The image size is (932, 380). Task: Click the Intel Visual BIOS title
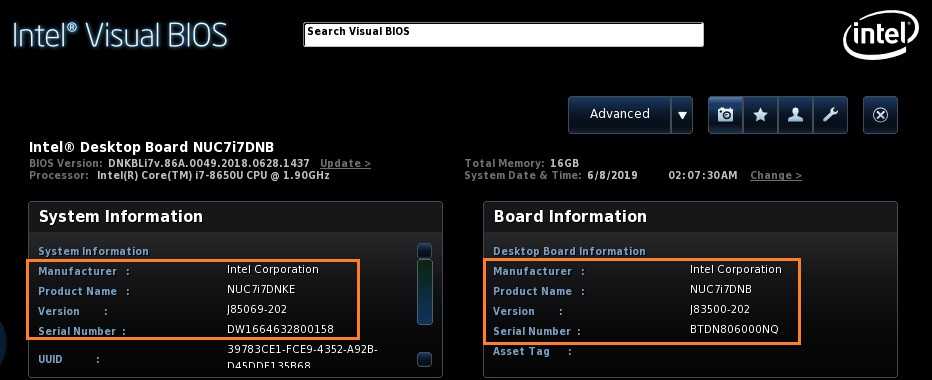point(119,36)
